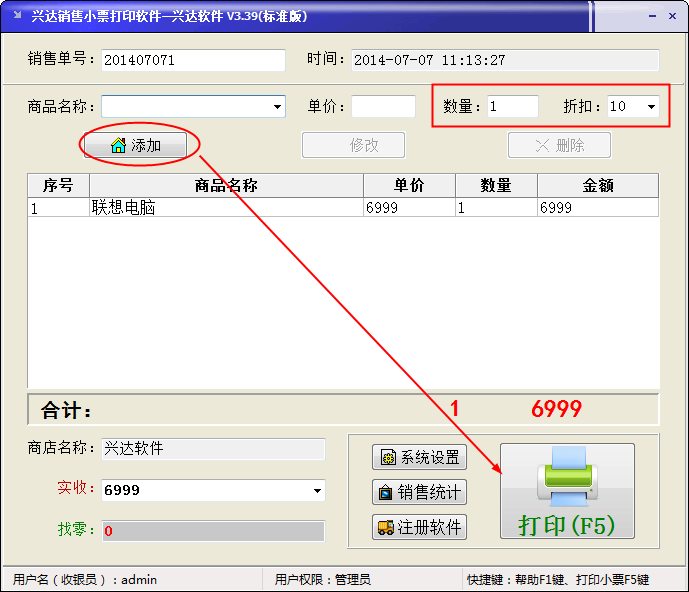This screenshot has height=592, width=689.
Task: Click the 单价 table column header
Action: (x=409, y=185)
